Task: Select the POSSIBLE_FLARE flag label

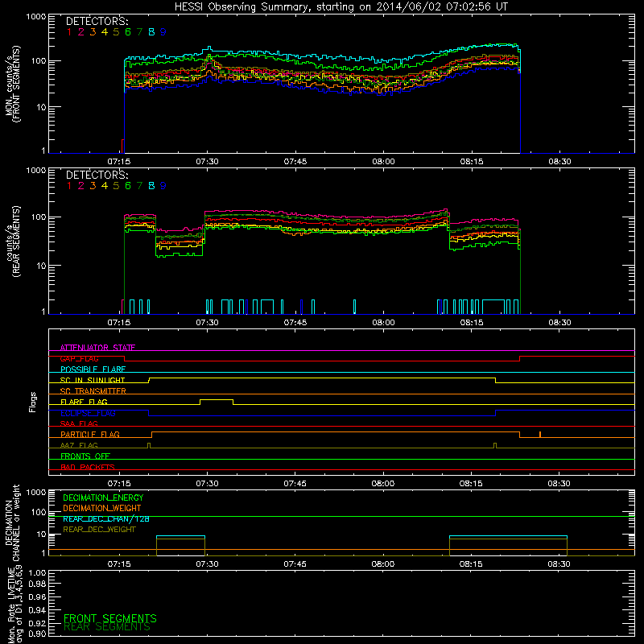Action: tap(93, 369)
